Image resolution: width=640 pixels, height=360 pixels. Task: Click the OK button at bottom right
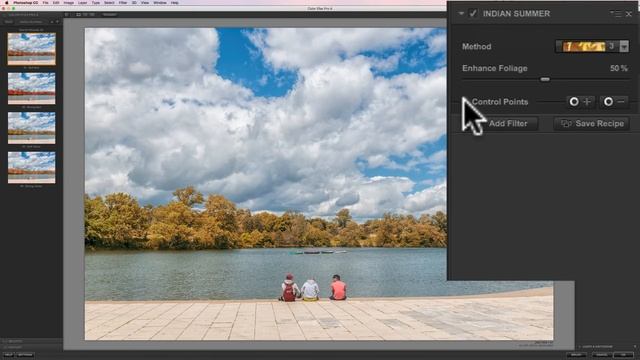pyautogui.click(x=623, y=355)
